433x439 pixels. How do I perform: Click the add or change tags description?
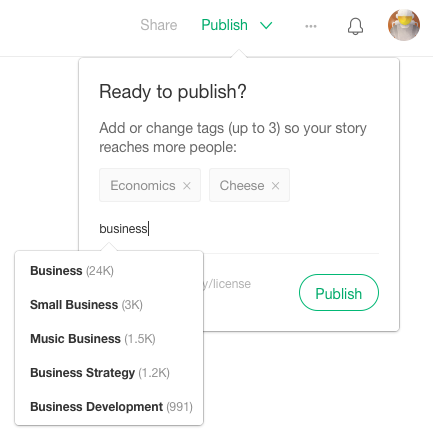click(233, 137)
